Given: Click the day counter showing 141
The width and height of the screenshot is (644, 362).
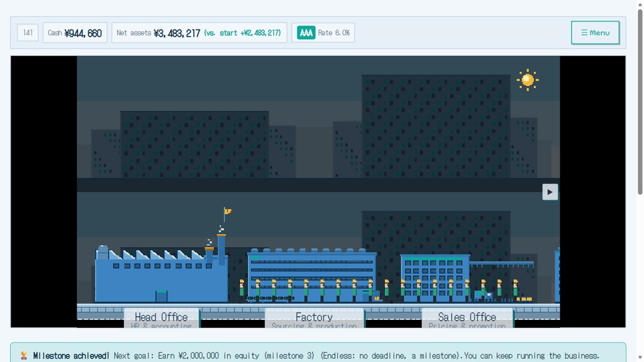Looking at the screenshot, I should pos(28,33).
